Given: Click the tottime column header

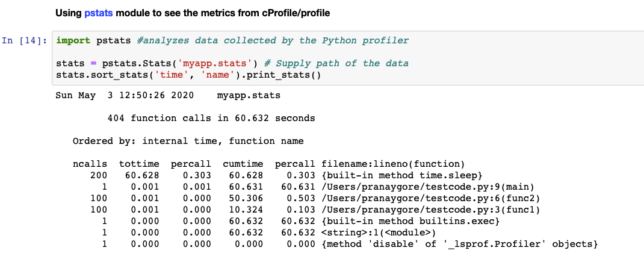Looking at the screenshot, I should (x=139, y=164).
